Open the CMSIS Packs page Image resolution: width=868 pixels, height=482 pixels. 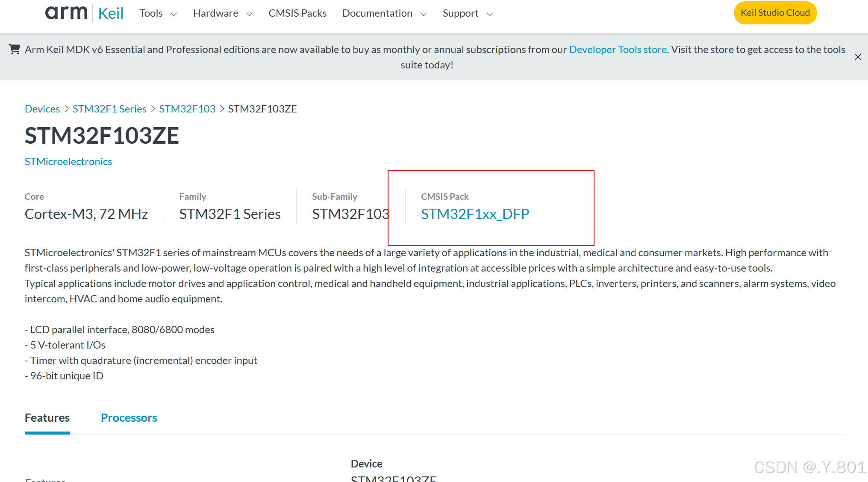297,13
